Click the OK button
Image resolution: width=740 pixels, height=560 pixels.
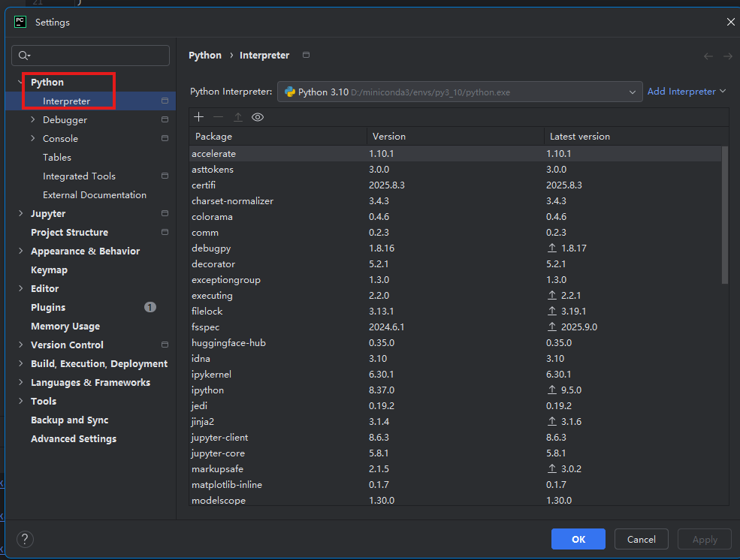tap(578, 539)
